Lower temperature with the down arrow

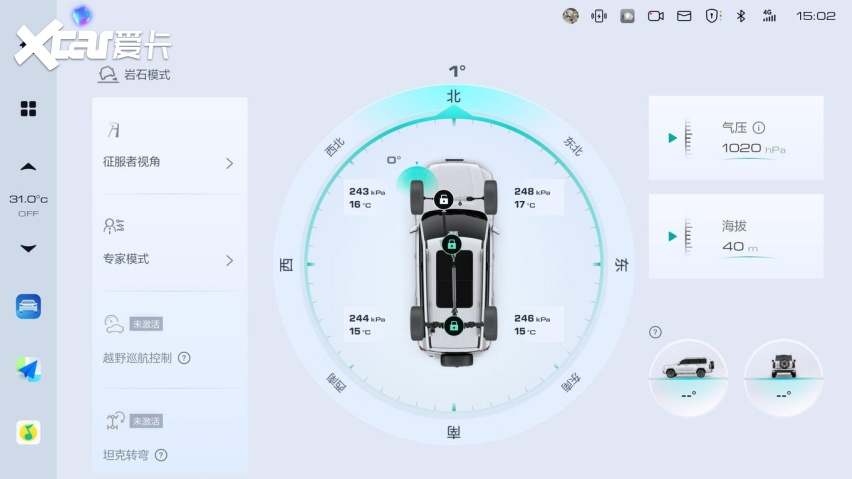[28, 248]
